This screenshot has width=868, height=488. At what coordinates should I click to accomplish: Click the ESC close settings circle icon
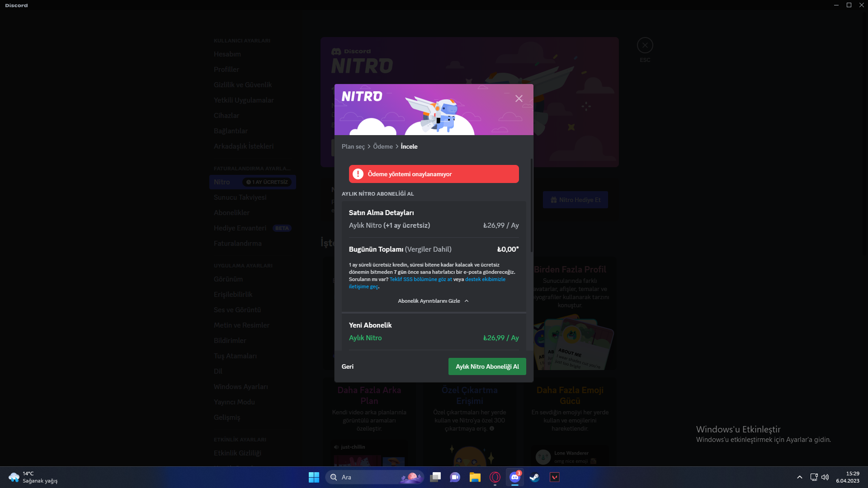click(645, 45)
